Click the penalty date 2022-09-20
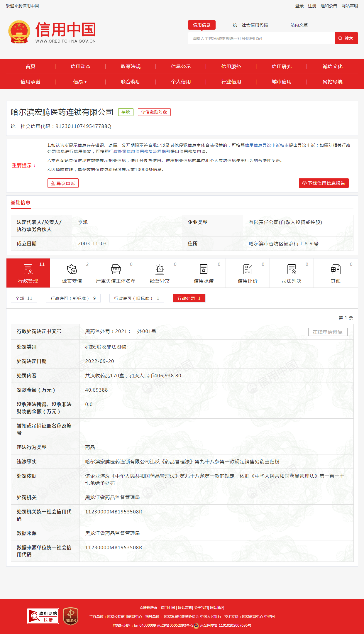The height and width of the screenshot is (634, 364). (x=99, y=361)
